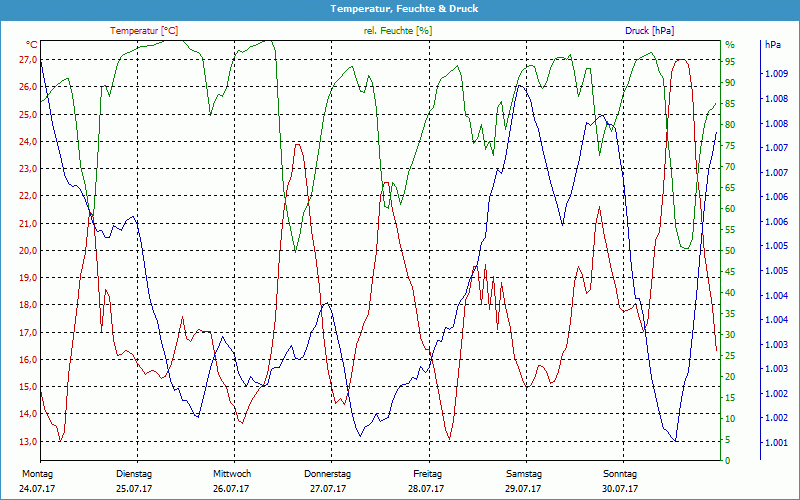Click the Mittwoch day label
This screenshot has height=500, width=800.
coord(232,474)
